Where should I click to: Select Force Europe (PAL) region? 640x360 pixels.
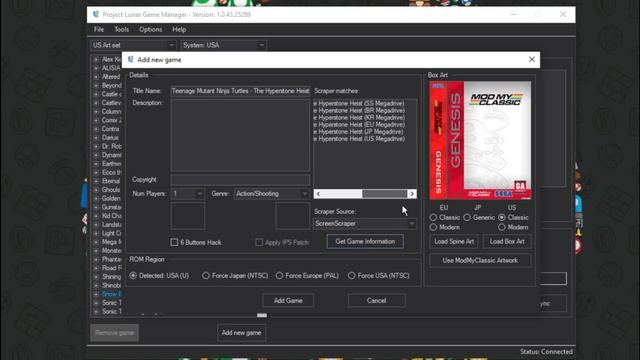click(x=279, y=276)
